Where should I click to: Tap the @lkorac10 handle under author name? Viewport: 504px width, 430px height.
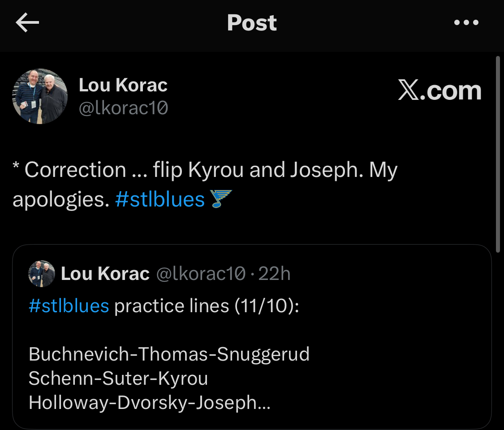coord(123,108)
